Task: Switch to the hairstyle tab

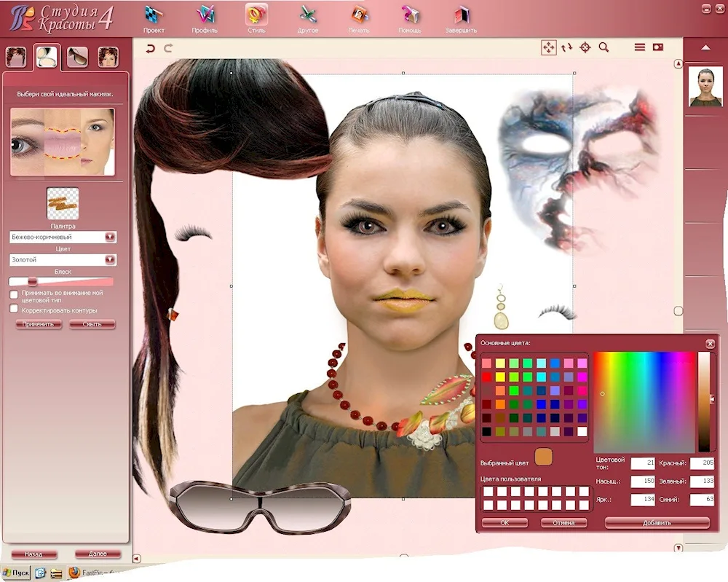Action: pos(16,56)
